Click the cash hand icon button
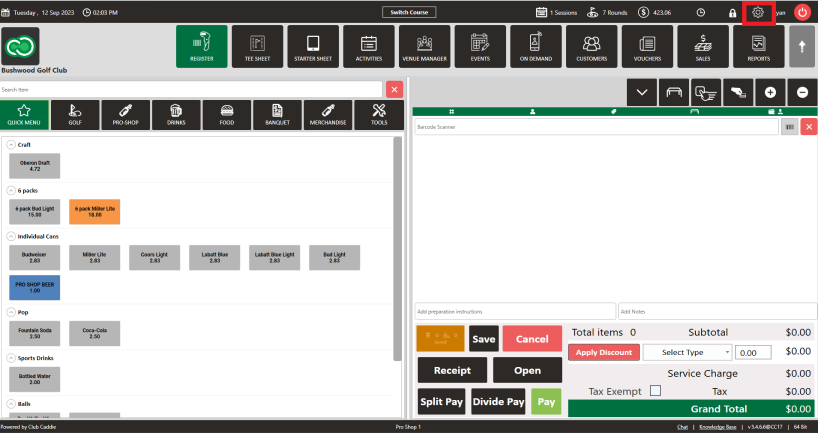This screenshot has height=433, width=818. coord(738,92)
